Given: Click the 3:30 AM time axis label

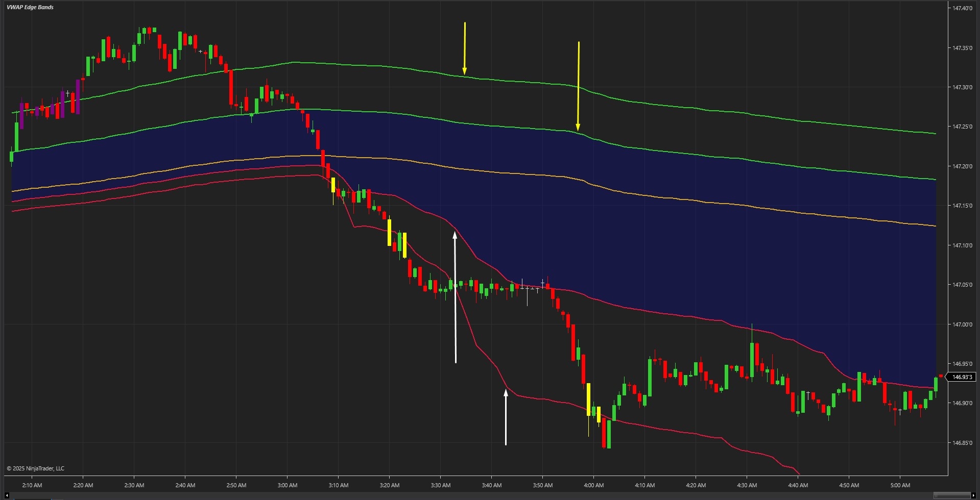Looking at the screenshot, I should (440, 485).
